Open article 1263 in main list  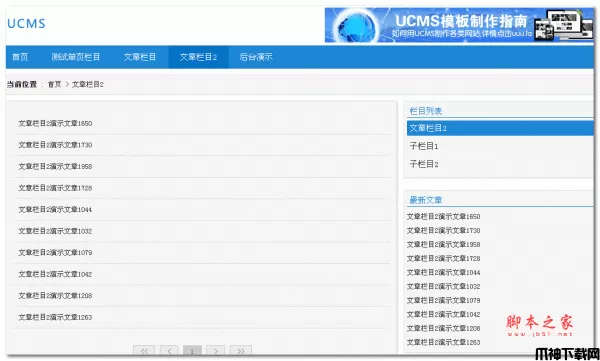55,317
